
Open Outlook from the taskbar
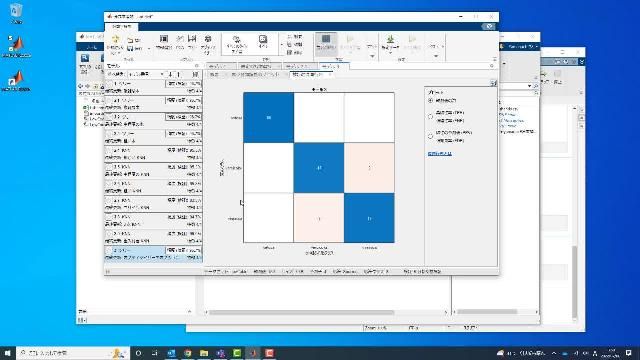click(x=171, y=353)
